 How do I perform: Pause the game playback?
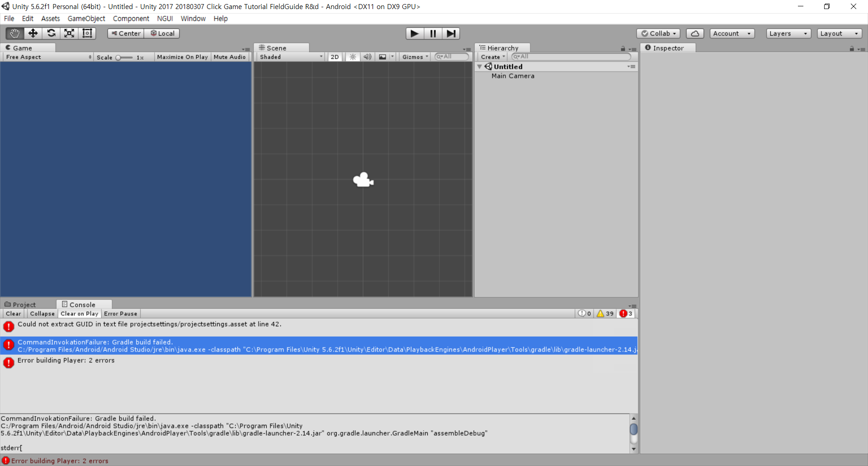coord(433,33)
